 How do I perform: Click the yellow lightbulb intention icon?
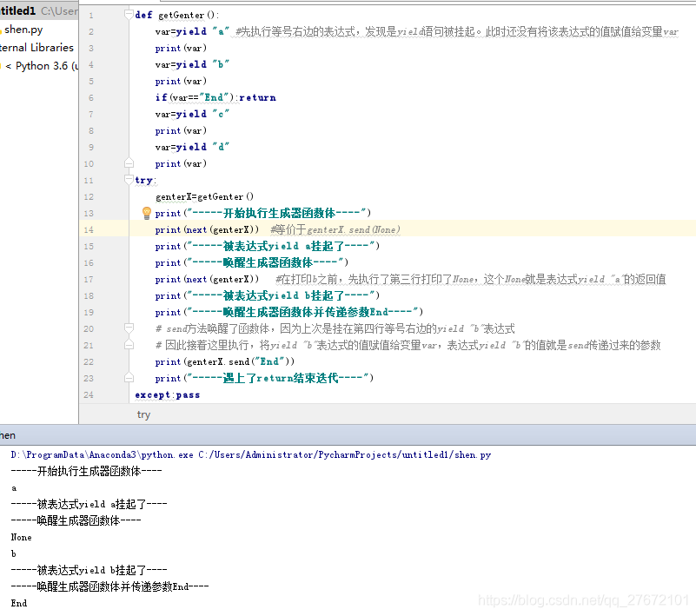(x=147, y=213)
